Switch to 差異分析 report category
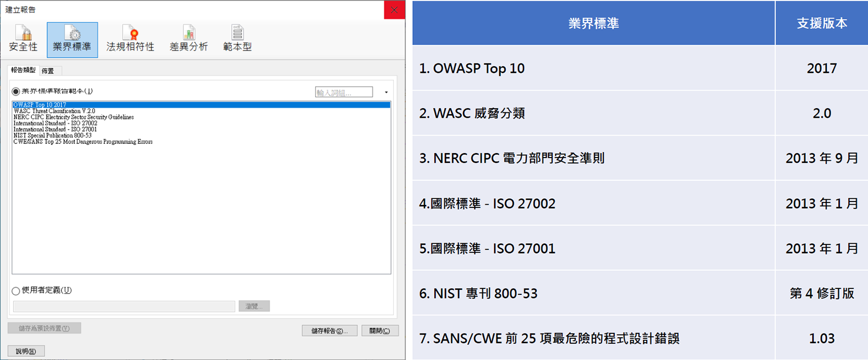 pos(188,40)
